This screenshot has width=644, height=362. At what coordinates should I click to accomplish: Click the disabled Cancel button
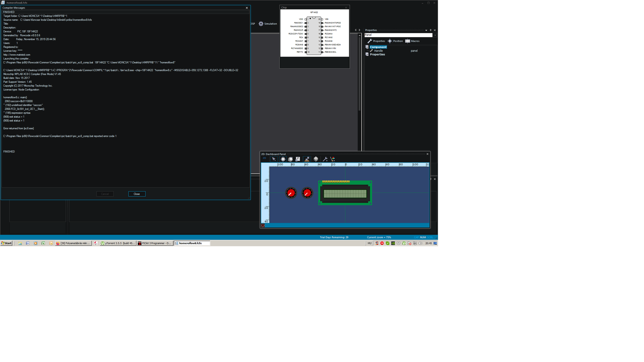tap(105, 194)
